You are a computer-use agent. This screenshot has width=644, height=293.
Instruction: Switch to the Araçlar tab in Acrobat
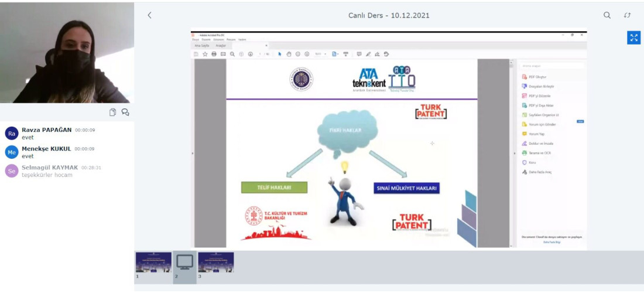point(221,45)
